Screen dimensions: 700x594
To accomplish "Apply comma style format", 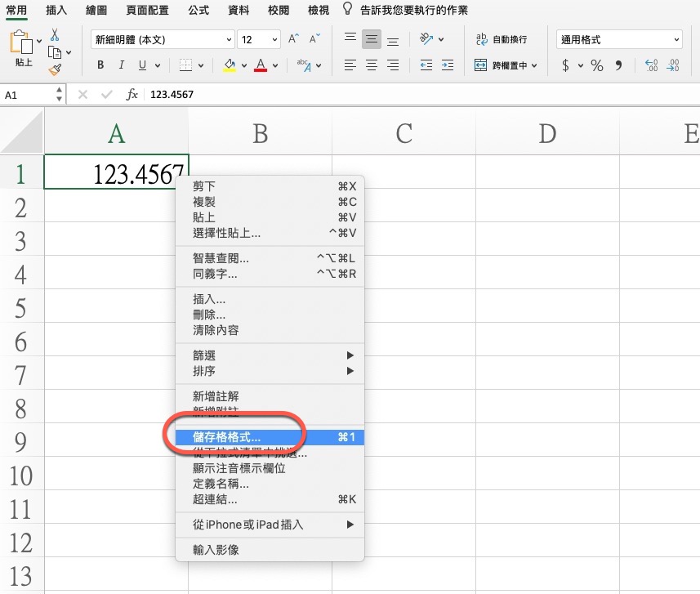I will 618,65.
